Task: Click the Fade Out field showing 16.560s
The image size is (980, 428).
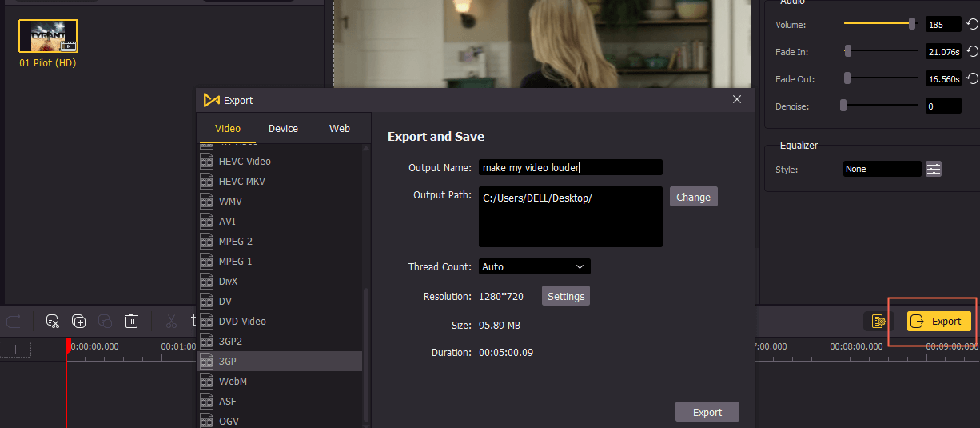Action: click(x=943, y=79)
